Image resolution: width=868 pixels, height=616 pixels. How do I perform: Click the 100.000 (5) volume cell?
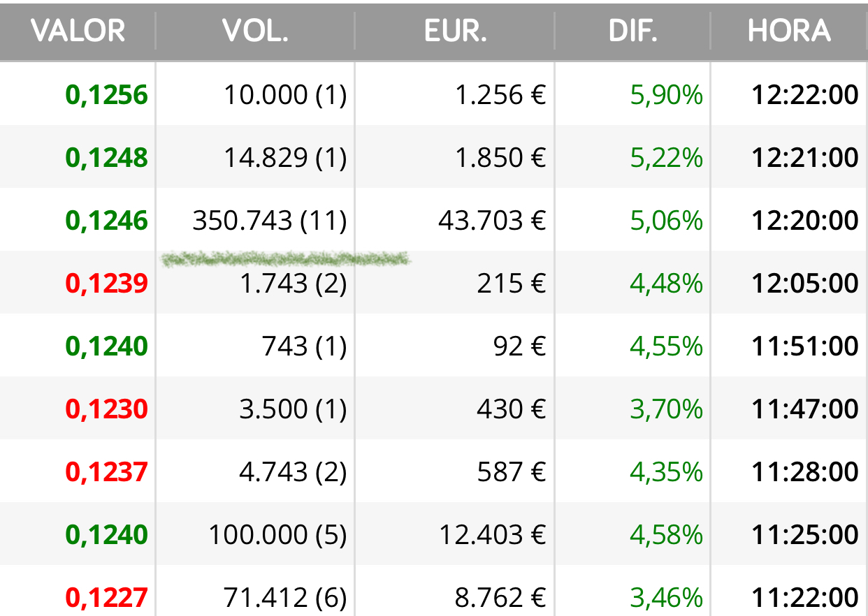coord(277,535)
